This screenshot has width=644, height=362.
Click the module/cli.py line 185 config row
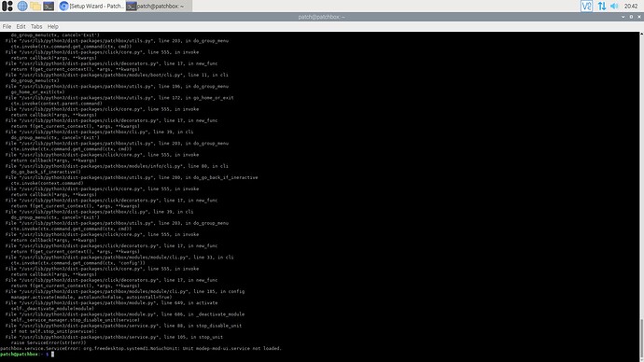125,291
